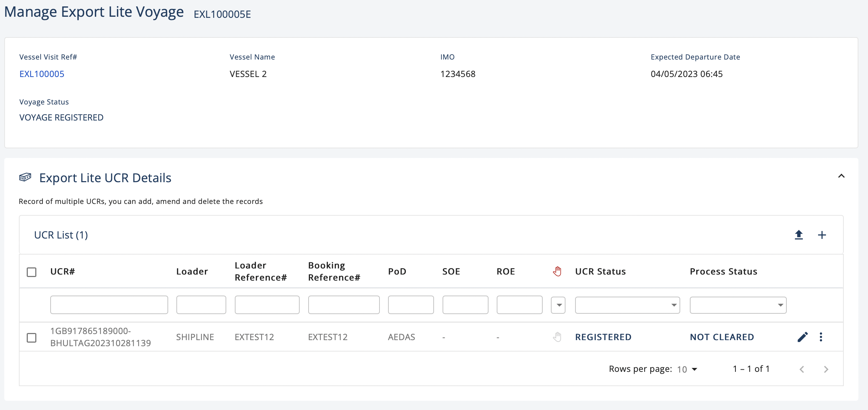Click the pencil edit icon in UCR row
The height and width of the screenshot is (410, 868).
coord(802,337)
